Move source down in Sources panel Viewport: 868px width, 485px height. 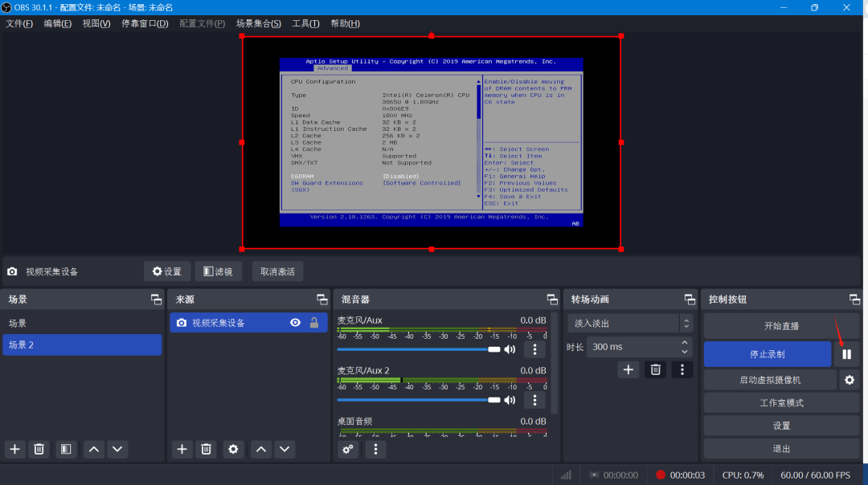click(285, 449)
